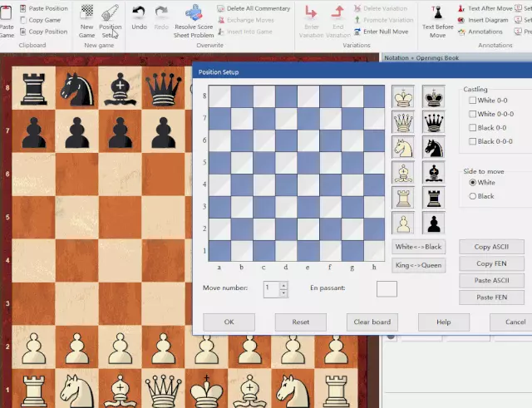Select the white pawn in piece palette
The height and width of the screenshot is (408, 532).
[x=404, y=224]
